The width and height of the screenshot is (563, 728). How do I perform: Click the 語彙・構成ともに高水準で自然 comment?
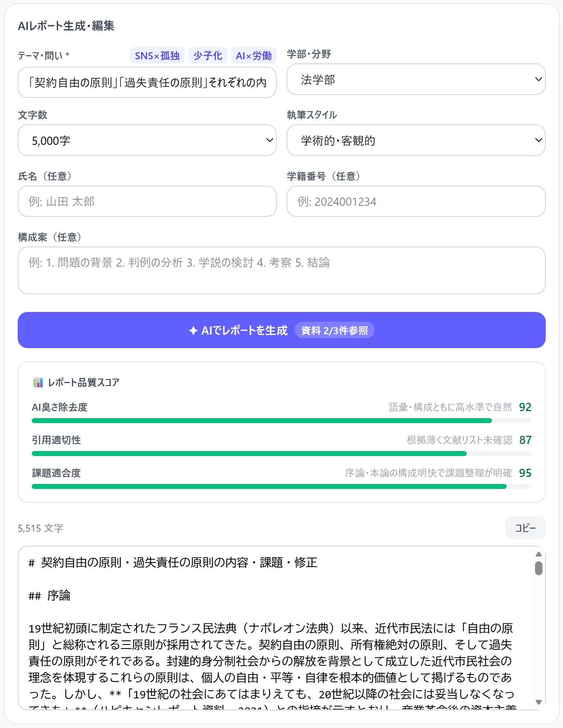coord(450,407)
